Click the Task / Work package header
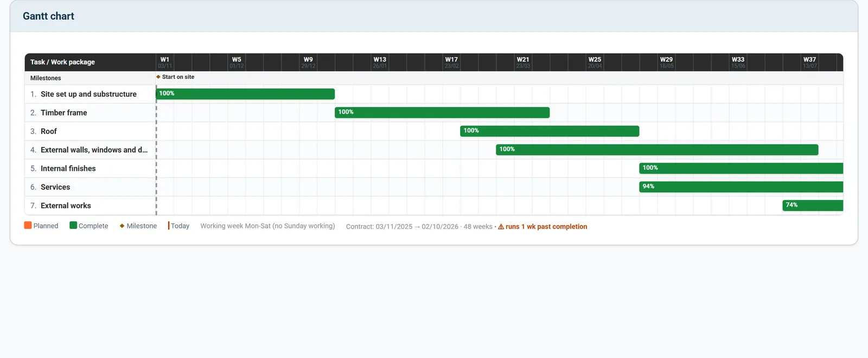 click(x=62, y=62)
